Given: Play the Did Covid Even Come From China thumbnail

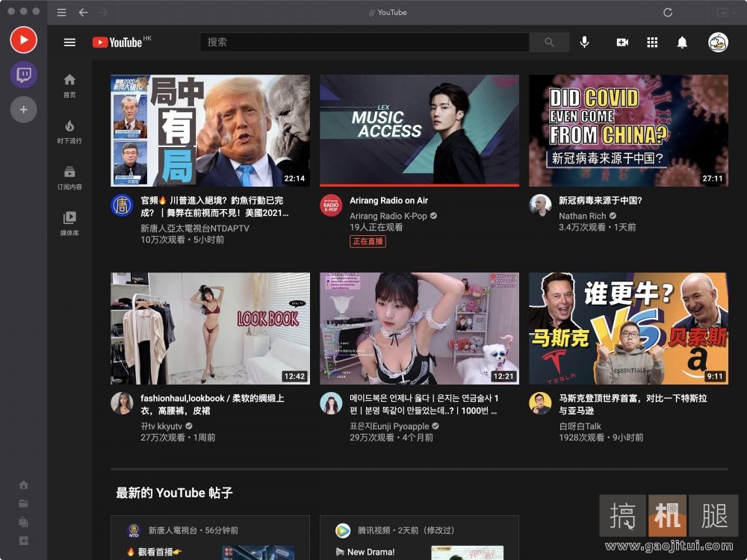Looking at the screenshot, I should 628,131.
